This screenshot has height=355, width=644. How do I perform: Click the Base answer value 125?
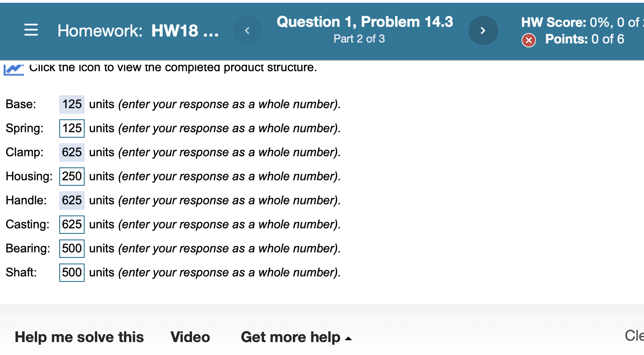click(72, 104)
